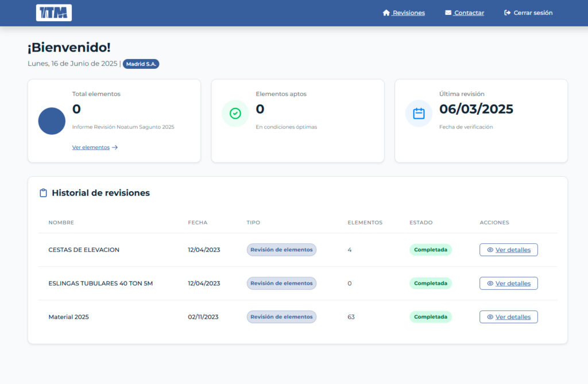Click the ¡Bienvenido! heading
This screenshot has height=384, width=588.
[69, 48]
